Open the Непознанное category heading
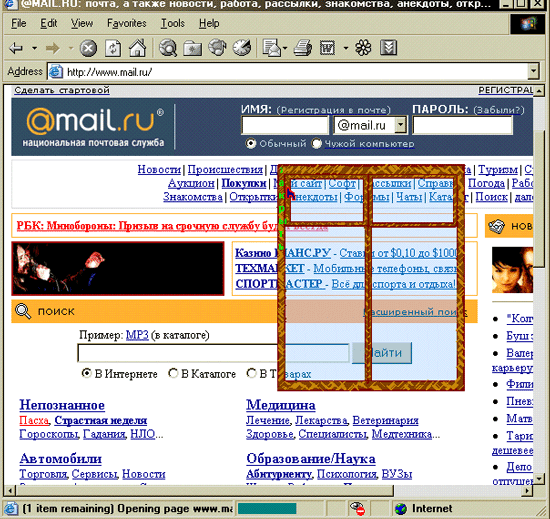This screenshot has height=519, width=550. [62, 405]
